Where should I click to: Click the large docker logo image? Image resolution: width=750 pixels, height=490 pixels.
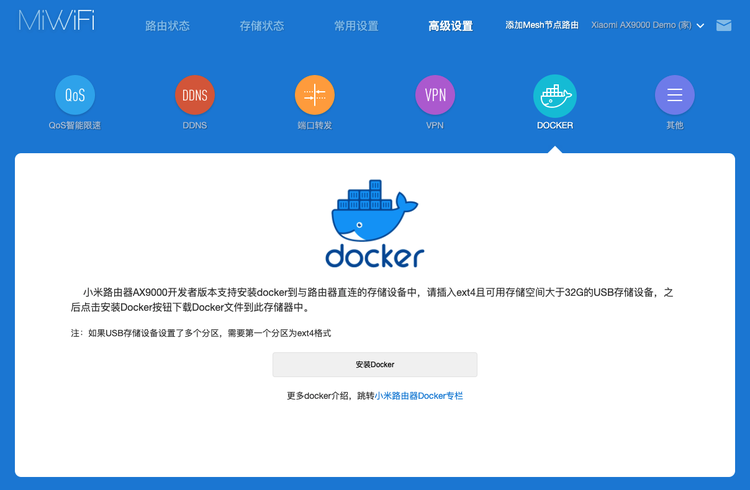tap(375, 223)
